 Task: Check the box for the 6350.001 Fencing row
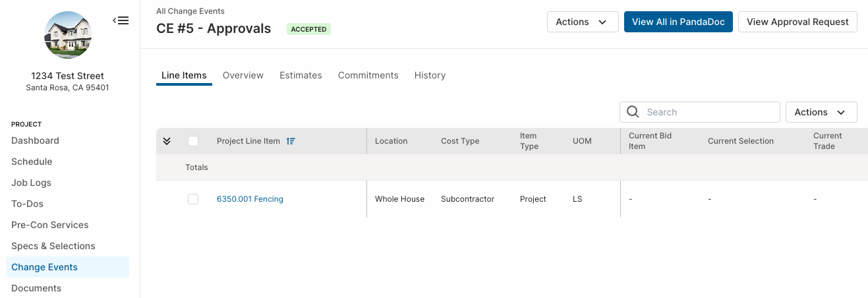pos(193,199)
